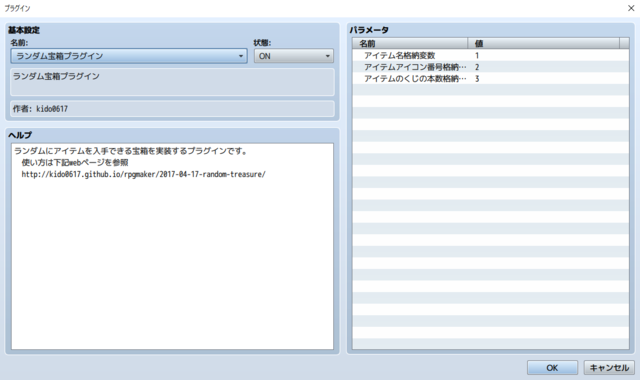
Task: Click the help URL line about random-treasure
Action: point(143,174)
